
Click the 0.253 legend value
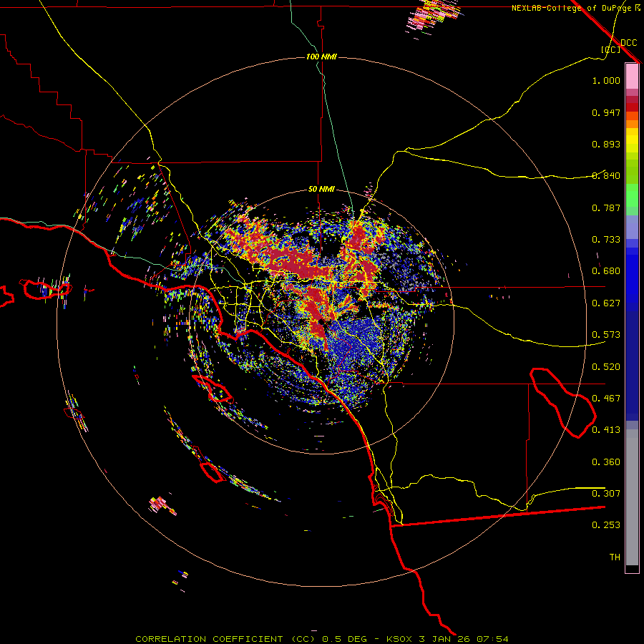coord(606,525)
